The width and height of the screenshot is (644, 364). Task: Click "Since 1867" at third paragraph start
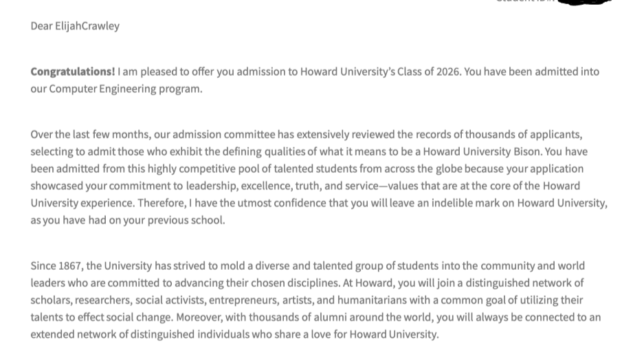point(57,266)
